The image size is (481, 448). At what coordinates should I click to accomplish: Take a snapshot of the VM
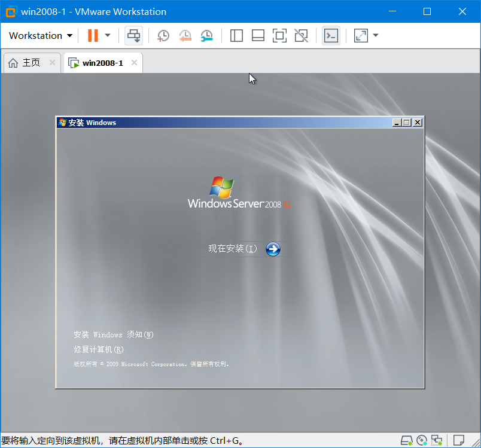click(163, 35)
